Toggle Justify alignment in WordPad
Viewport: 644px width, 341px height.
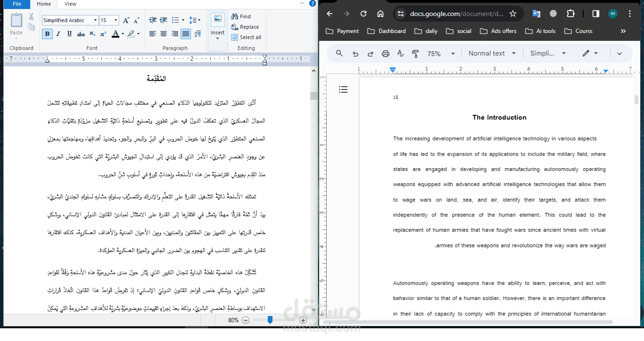point(186,34)
